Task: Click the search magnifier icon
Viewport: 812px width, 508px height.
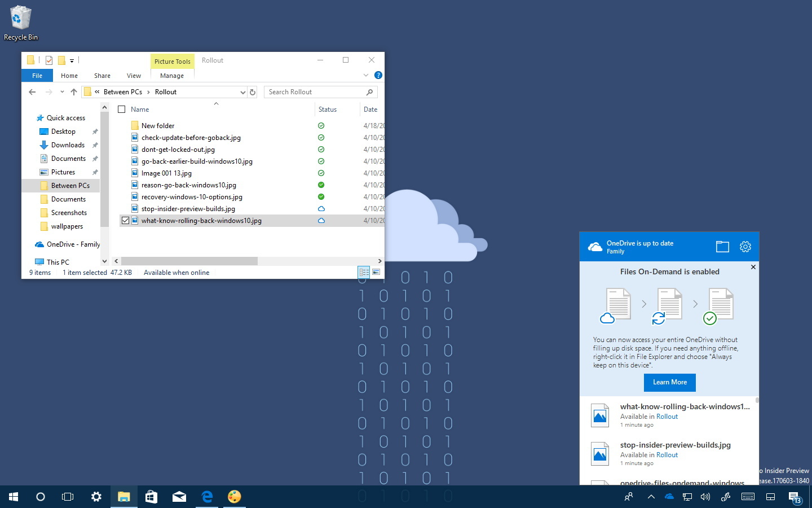Action: (x=370, y=92)
